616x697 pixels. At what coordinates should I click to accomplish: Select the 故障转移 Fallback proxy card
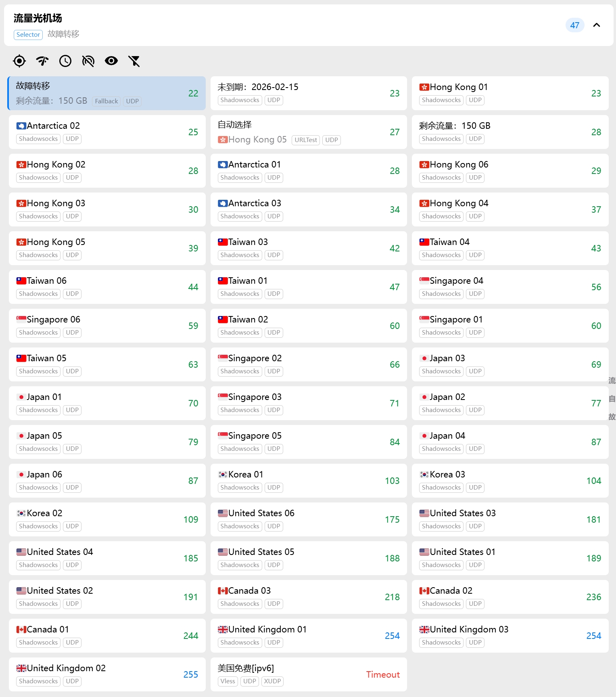point(106,93)
